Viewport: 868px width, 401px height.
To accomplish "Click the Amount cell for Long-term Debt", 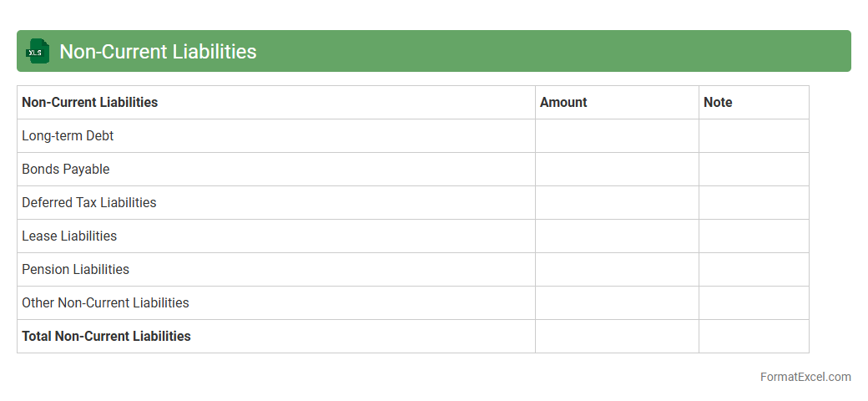I will pyautogui.click(x=617, y=136).
